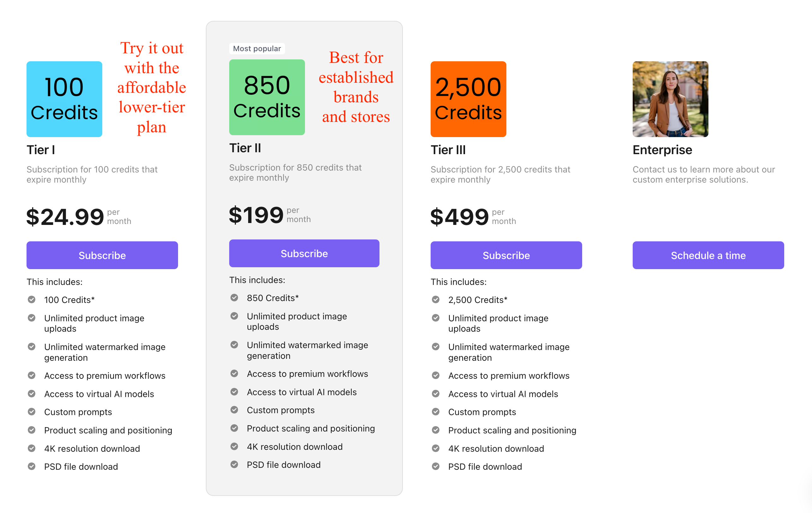
Task: Click Tier III Access to premium workflows checkmark
Action: (436, 375)
